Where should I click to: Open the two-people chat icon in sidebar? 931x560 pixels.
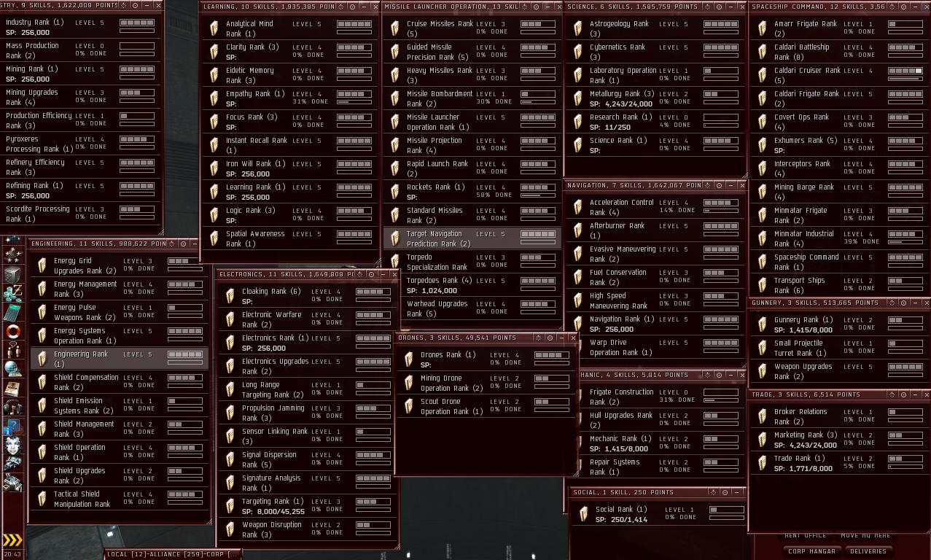[12, 349]
